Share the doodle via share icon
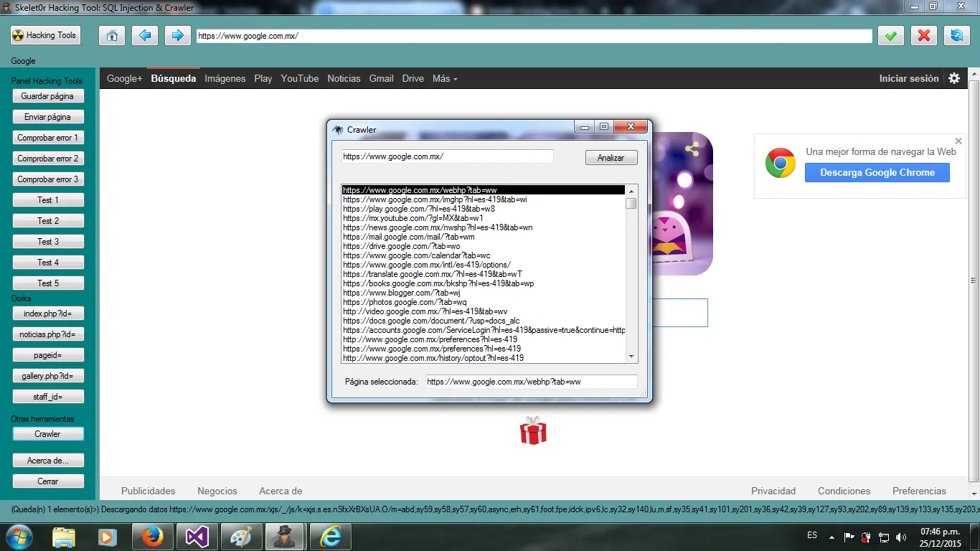This screenshot has height=551, width=980. pyautogui.click(x=692, y=149)
